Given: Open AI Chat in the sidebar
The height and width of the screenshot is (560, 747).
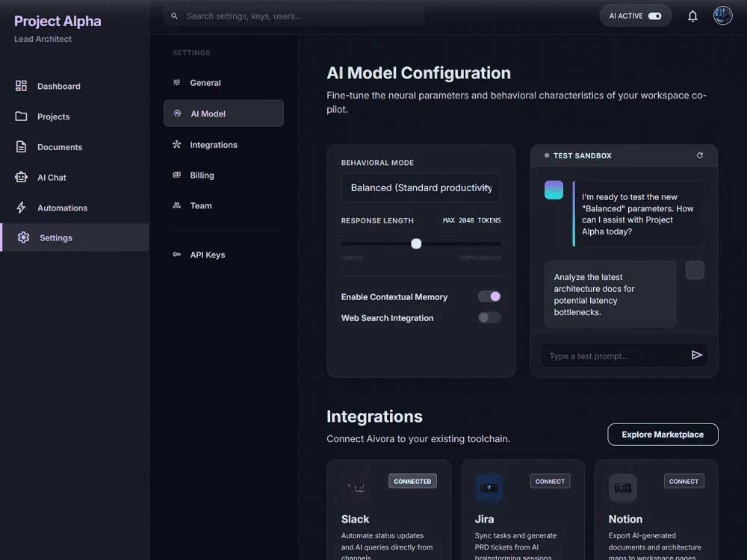Looking at the screenshot, I should click(75, 177).
